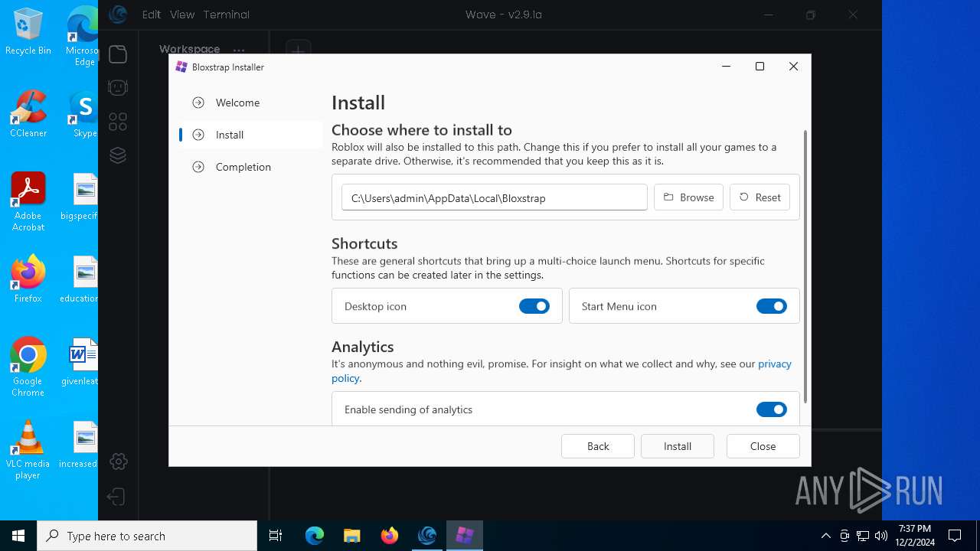Open the Terminal menu in Wave

tap(227, 15)
